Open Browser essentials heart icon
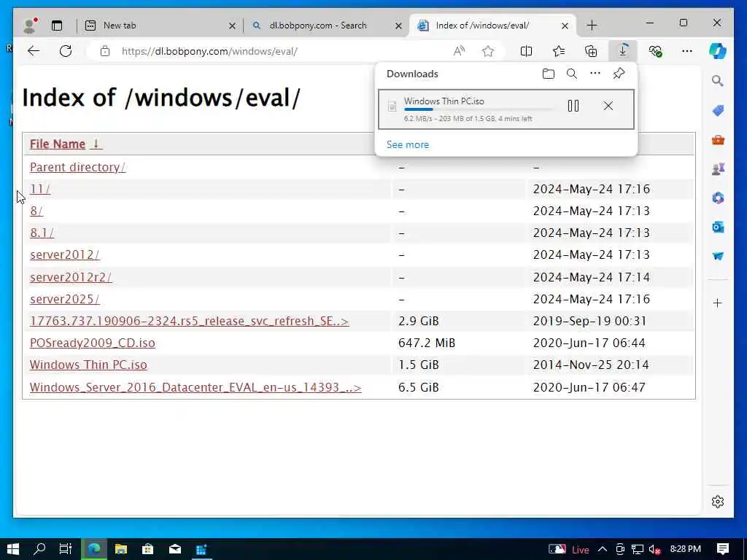747x560 pixels. 656,51
